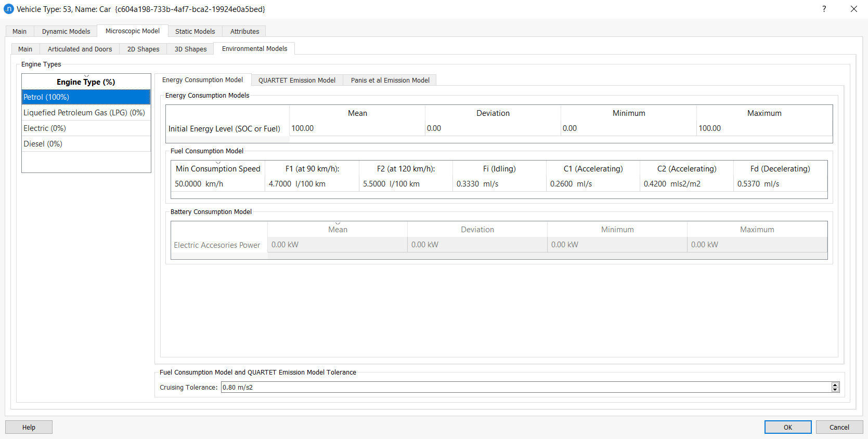Click Battery Consumption Mean column header

338,229
